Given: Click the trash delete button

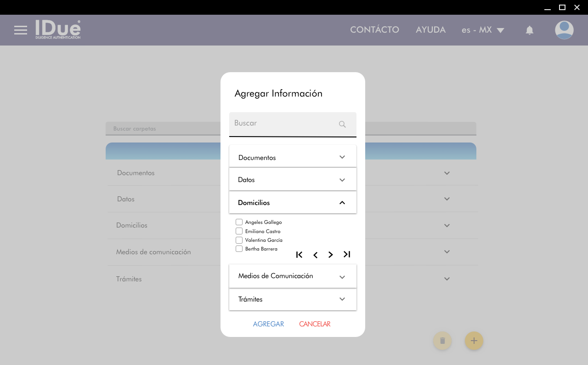Looking at the screenshot, I should (x=442, y=341).
